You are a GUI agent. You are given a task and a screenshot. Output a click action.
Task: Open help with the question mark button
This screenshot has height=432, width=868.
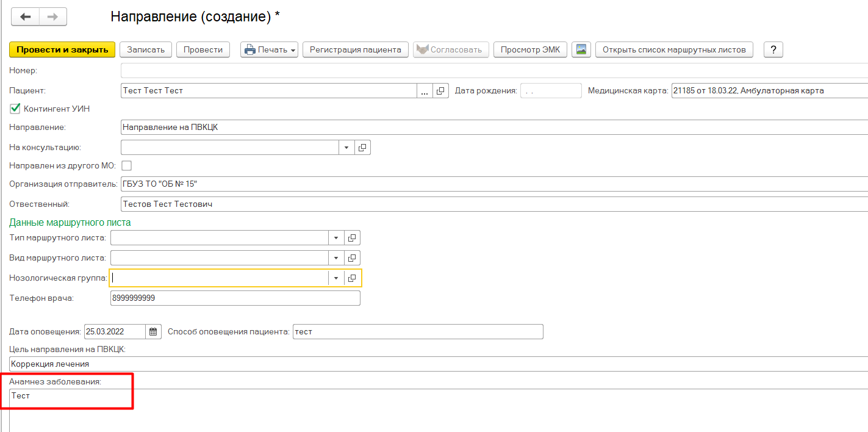coord(773,49)
